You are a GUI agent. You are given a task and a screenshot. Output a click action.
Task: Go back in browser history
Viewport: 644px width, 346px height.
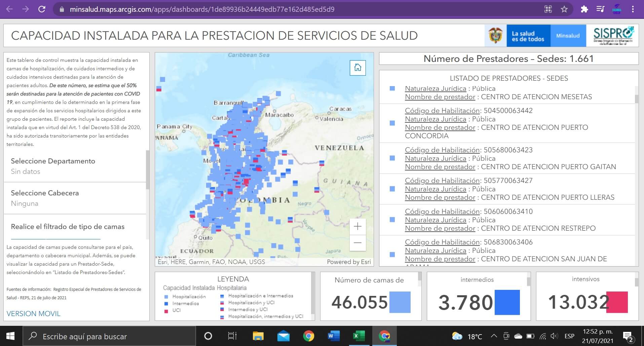[9, 9]
